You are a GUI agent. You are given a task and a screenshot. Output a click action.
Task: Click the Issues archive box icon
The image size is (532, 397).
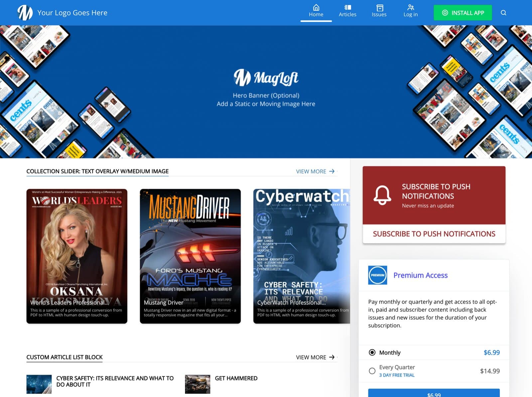pos(380,8)
